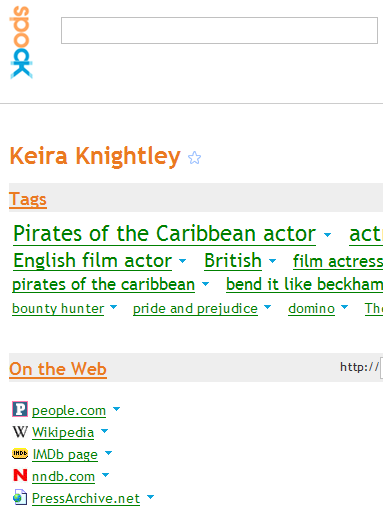Click the Spock logo
The width and height of the screenshot is (383, 527).
coord(21,43)
